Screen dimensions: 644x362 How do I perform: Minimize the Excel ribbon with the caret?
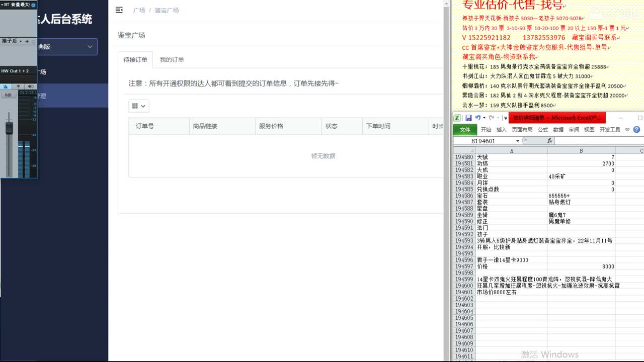point(627,130)
